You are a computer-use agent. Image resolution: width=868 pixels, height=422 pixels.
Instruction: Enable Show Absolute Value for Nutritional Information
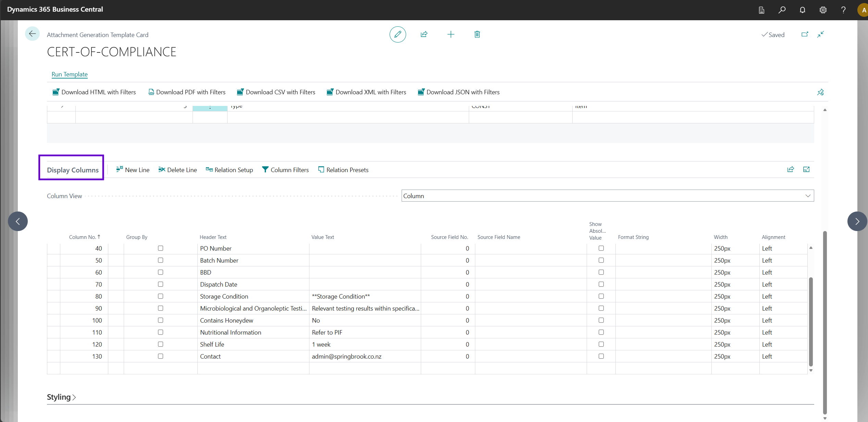pos(601,332)
